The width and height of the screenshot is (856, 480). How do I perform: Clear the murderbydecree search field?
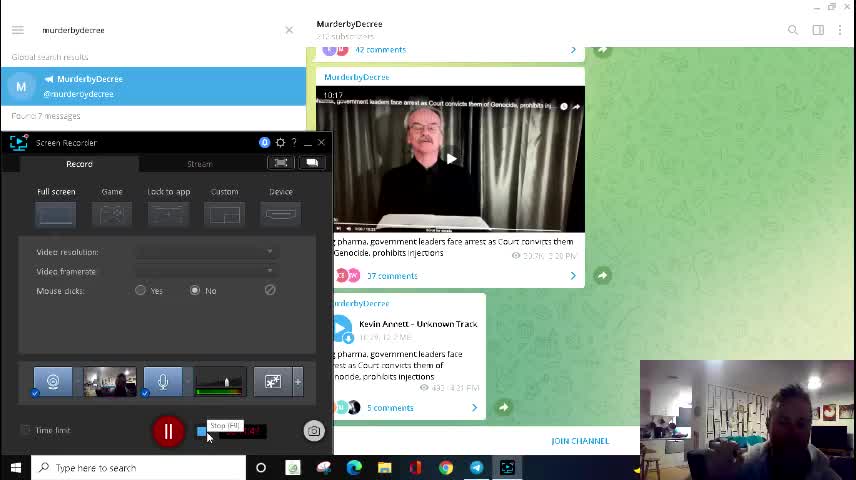coord(289,30)
